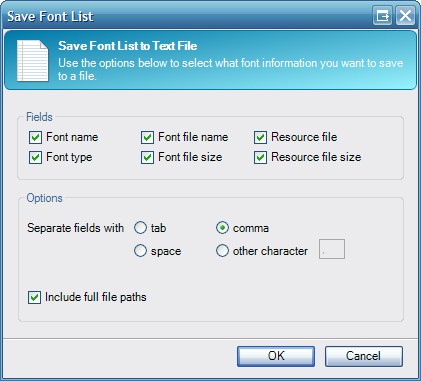
Task: Disable Resource file size checkbox
Action: 260,157
